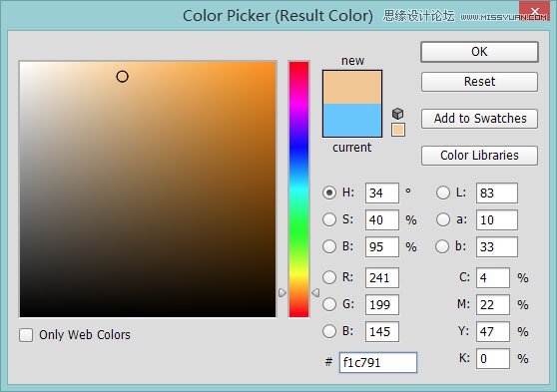The width and height of the screenshot is (557, 392).
Task: Select the RGB blue B radio button
Action: click(x=329, y=331)
